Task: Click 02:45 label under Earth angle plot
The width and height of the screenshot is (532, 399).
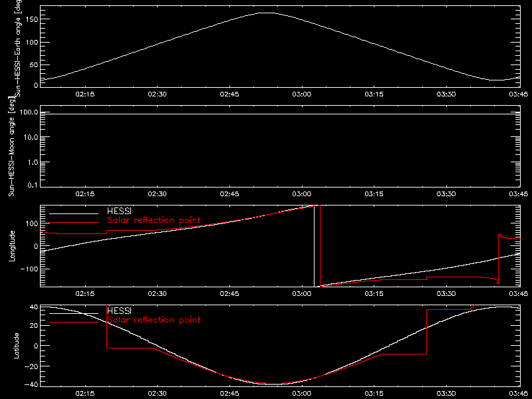Action: coord(229,94)
